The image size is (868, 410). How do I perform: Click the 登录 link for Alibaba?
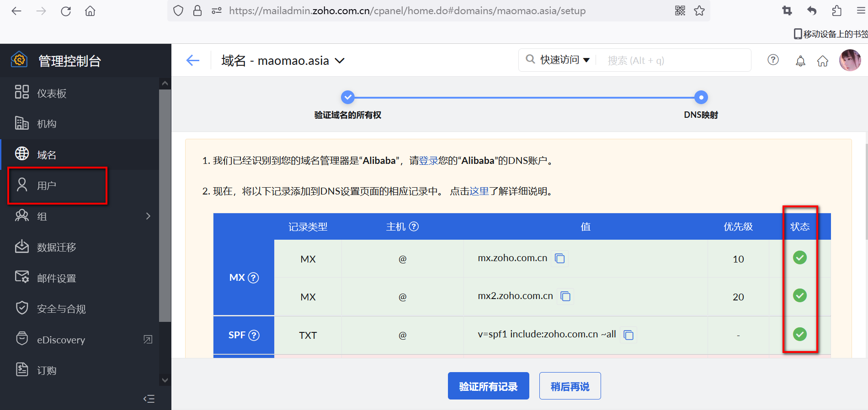428,161
